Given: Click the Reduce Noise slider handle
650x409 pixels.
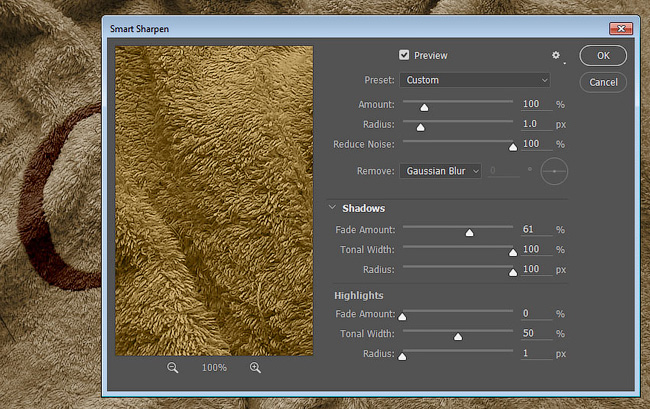Looking at the screenshot, I should click(513, 147).
